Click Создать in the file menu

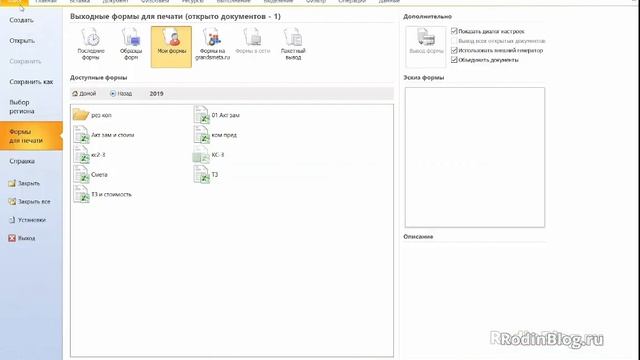tap(22, 20)
